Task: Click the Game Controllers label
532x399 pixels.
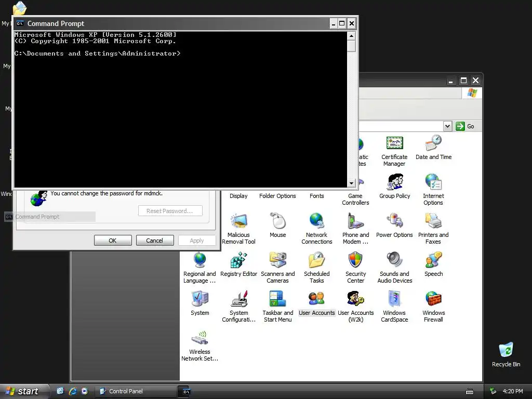Action: click(x=355, y=199)
